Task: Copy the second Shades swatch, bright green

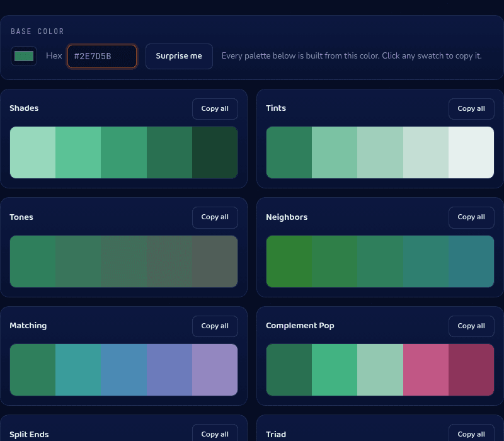Action: click(78, 152)
